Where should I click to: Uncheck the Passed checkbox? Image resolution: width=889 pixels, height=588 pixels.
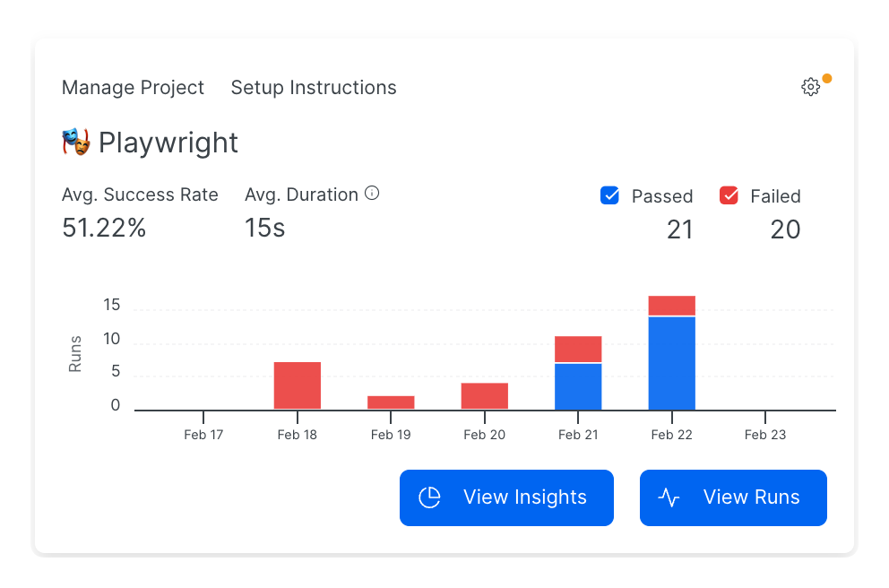(609, 195)
